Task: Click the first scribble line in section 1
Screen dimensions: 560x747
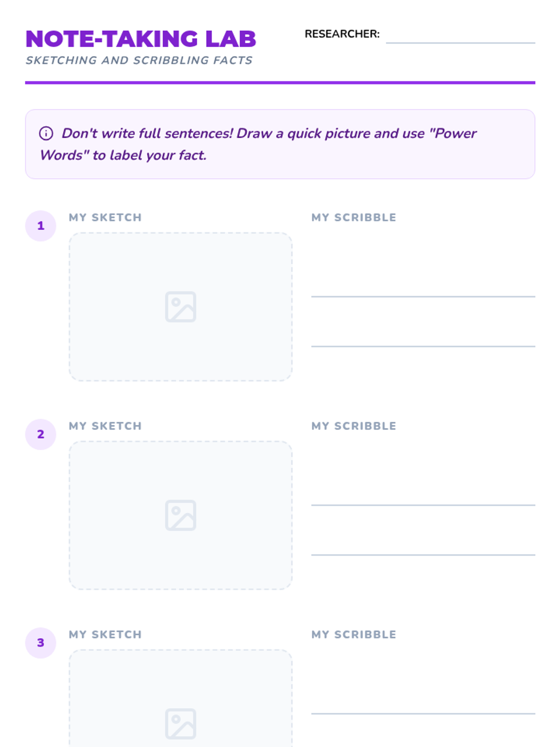Action: [x=423, y=296]
